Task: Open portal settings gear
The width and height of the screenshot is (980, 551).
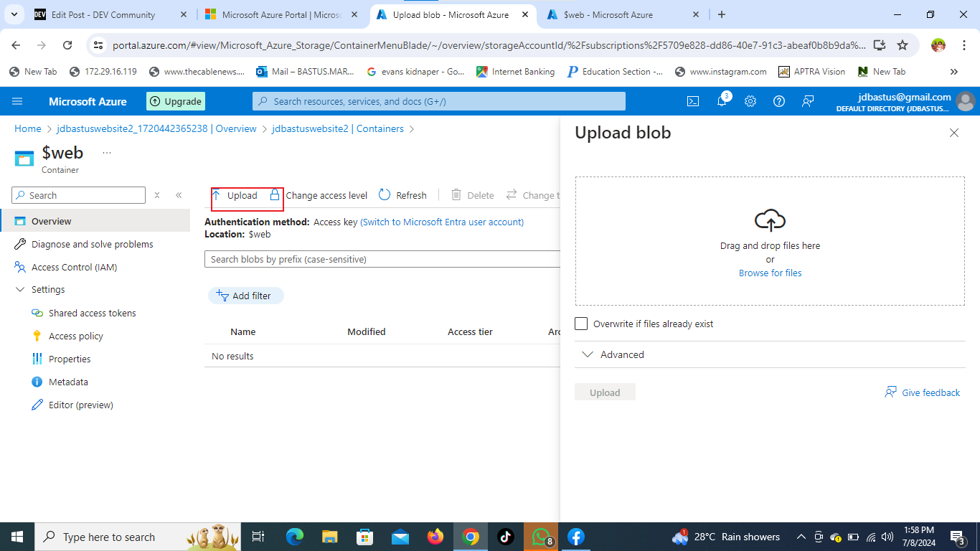Action: (x=750, y=101)
